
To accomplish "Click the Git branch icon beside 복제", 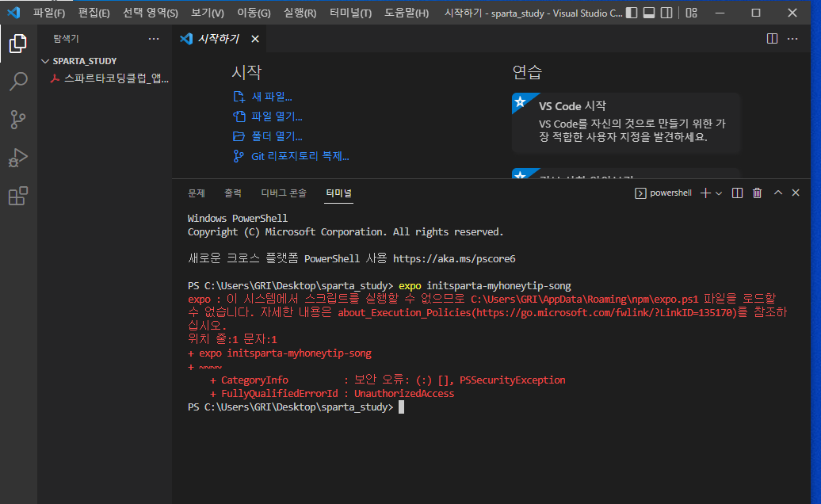I will pos(239,156).
